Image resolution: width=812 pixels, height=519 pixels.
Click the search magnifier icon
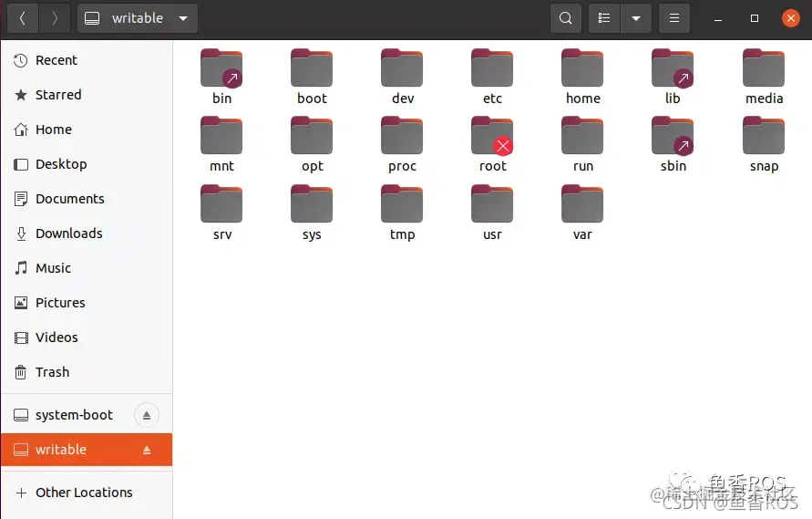pyautogui.click(x=566, y=18)
